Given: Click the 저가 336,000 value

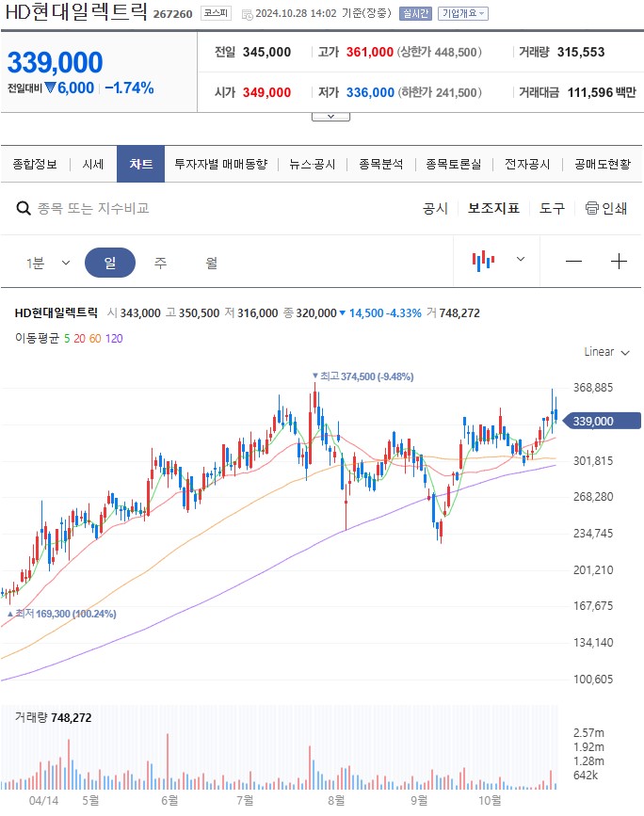Looking at the screenshot, I should (x=370, y=92).
